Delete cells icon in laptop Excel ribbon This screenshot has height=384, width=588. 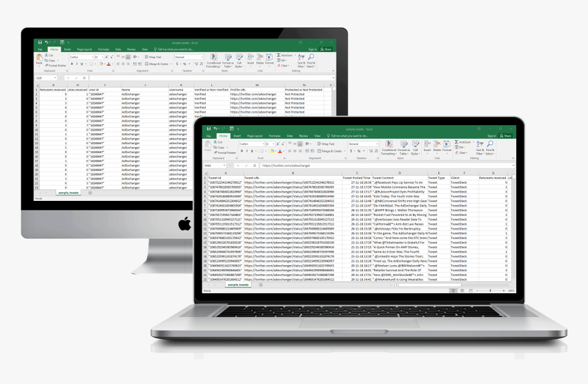pyautogui.click(x=437, y=146)
